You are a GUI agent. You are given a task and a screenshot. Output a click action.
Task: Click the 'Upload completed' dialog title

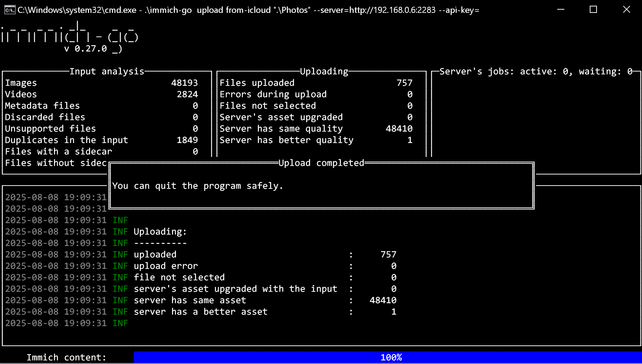tap(322, 163)
